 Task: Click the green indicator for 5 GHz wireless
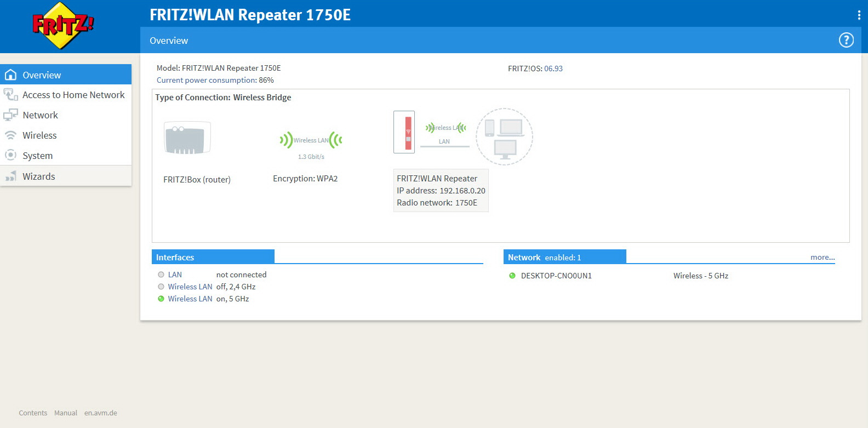(x=161, y=299)
